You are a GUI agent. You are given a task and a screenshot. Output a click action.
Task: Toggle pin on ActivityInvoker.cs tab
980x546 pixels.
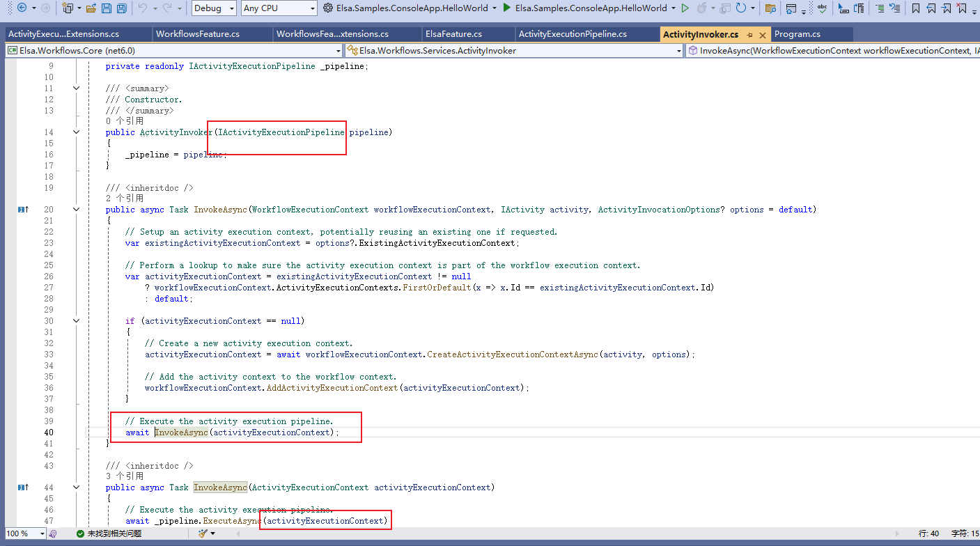tap(749, 35)
